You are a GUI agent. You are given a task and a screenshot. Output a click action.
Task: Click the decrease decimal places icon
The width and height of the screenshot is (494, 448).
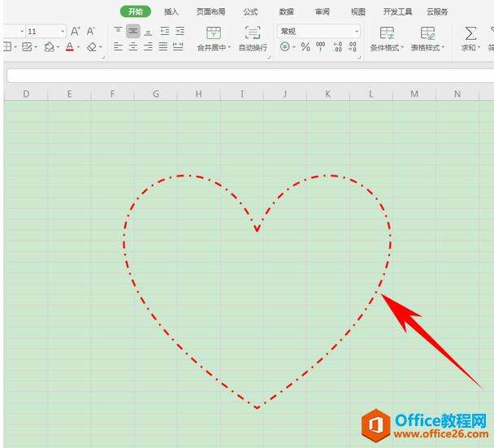353,47
